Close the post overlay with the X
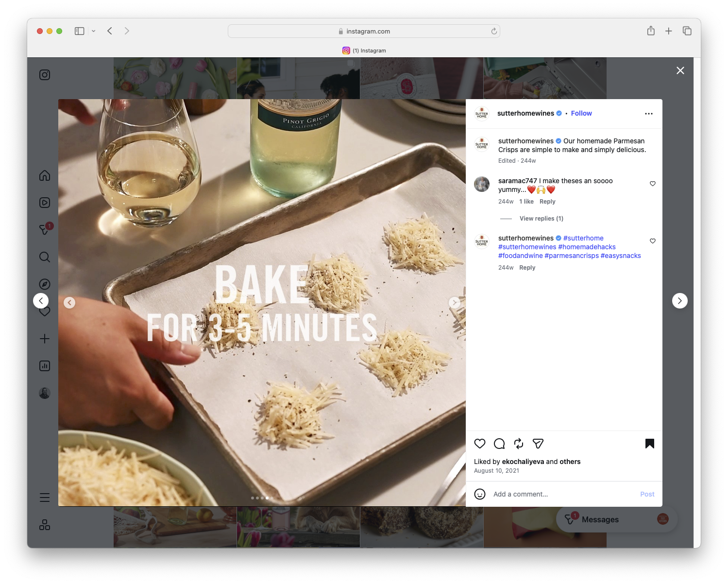The image size is (728, 584). pyautogui.click(x=680, y=70)
